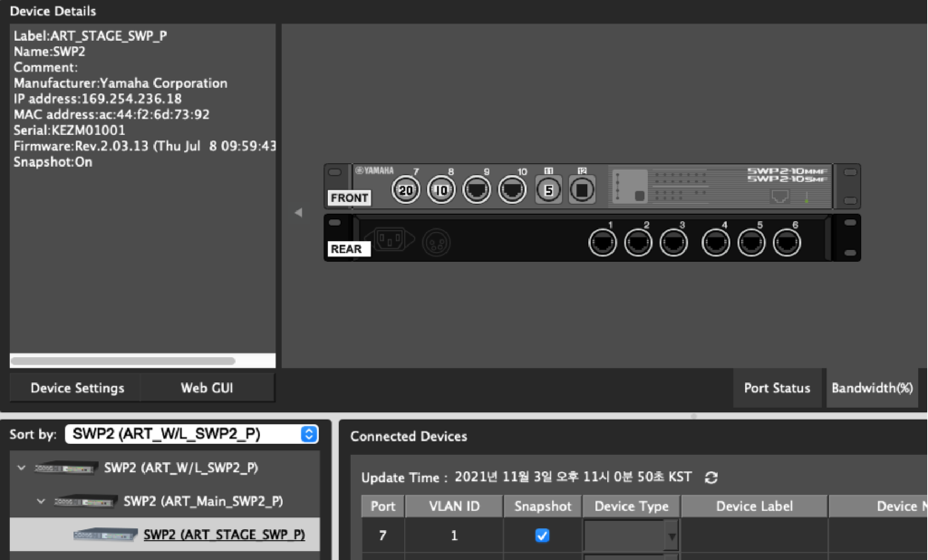928x560 pixels.
Task: Click front port 7 showing 20
Action: click(x=405, y=190)
